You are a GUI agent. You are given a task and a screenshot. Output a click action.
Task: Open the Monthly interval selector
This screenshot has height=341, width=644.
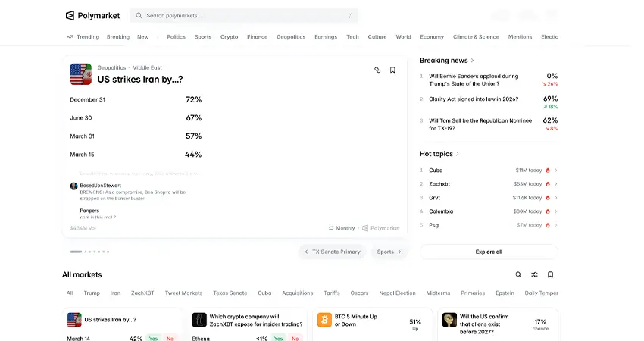click(x=342, y=228)
